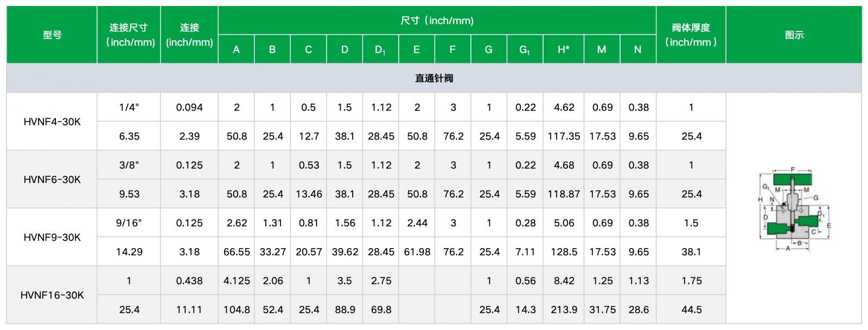This screenshot has width=868, height=330.
Task: Select the 117.35 H value cell
Action: click(x=564, y=136)
